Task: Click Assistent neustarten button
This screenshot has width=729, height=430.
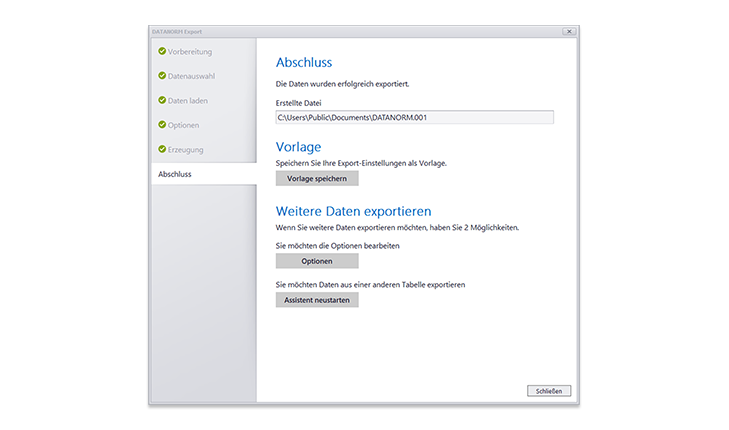Action: pos(317,300)
